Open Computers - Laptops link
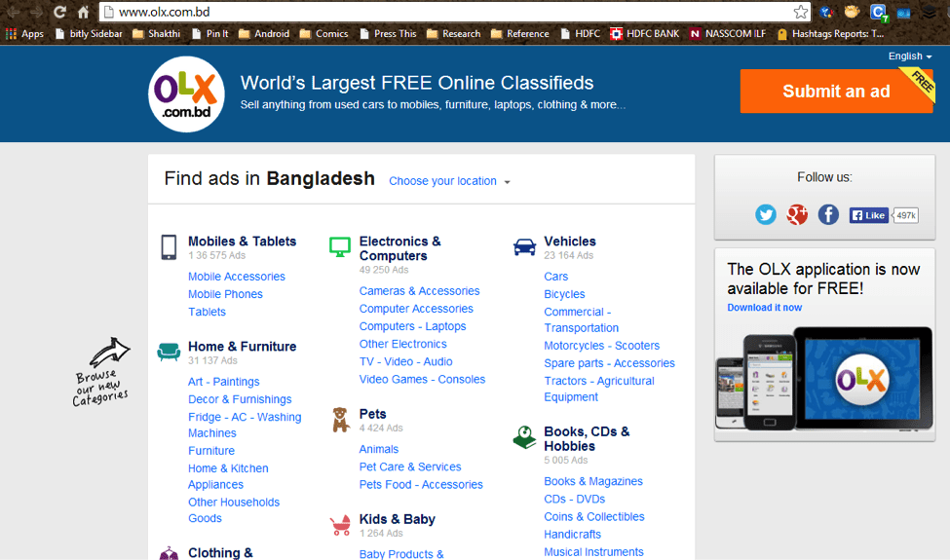Image resolution: width=950 pixels, height=560 pixels. pos(412,326)
